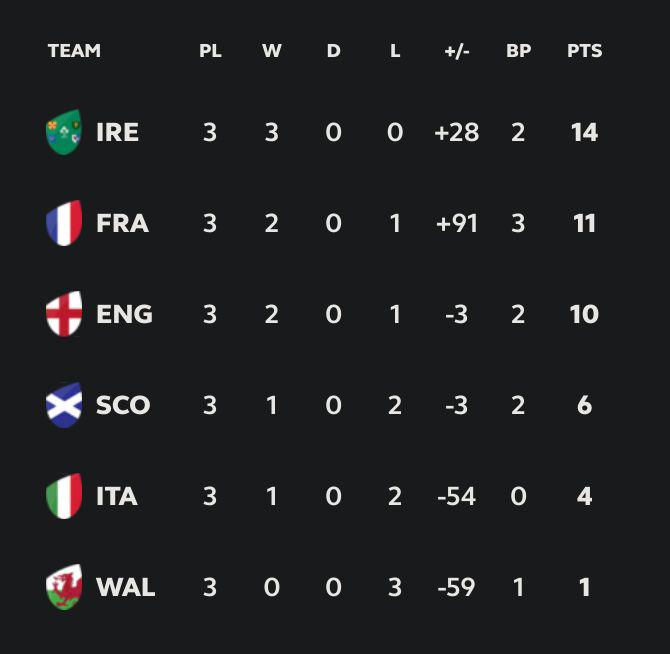670x654 pixels.
Task: Select the Italy tricolour shield icon
Action: pyautogui.click(x=64, y=496)
